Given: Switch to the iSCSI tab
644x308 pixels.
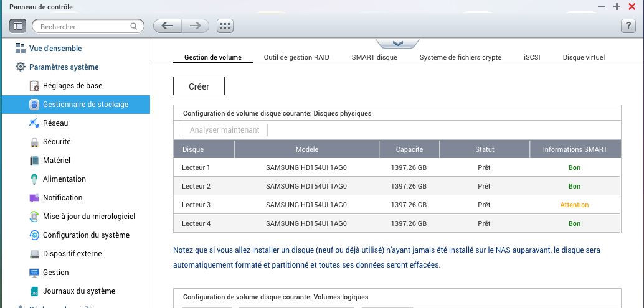Looking at the screenshot, I should coord(532,57).
